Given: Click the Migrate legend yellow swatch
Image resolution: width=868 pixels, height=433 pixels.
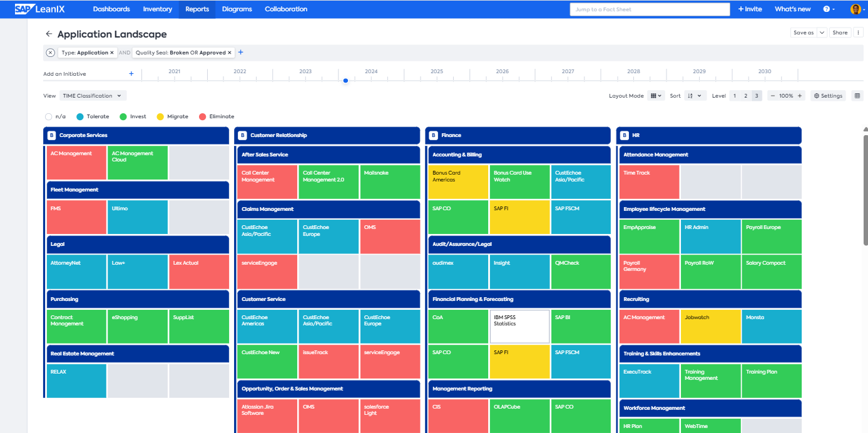Looking at the screenshot, I should click(160, 116).
